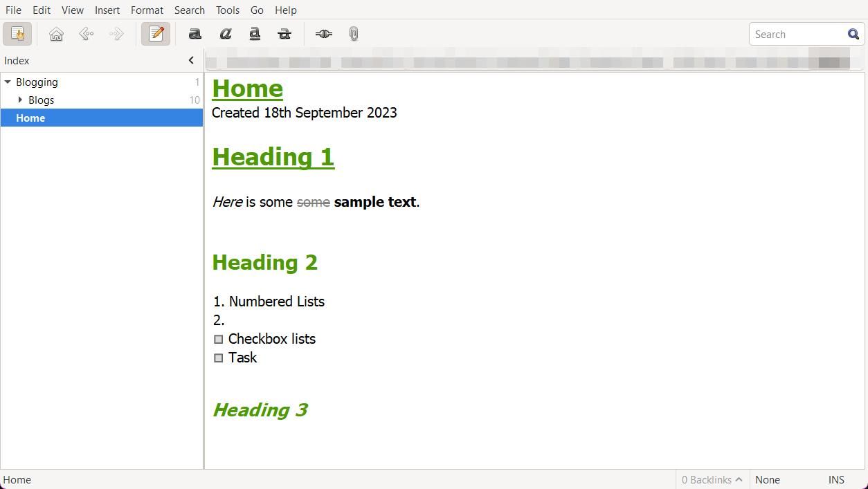This screenshot has height=489, width=868.
Task: Toggle editable mode with the pencil icon
Action: click(156, 33)
